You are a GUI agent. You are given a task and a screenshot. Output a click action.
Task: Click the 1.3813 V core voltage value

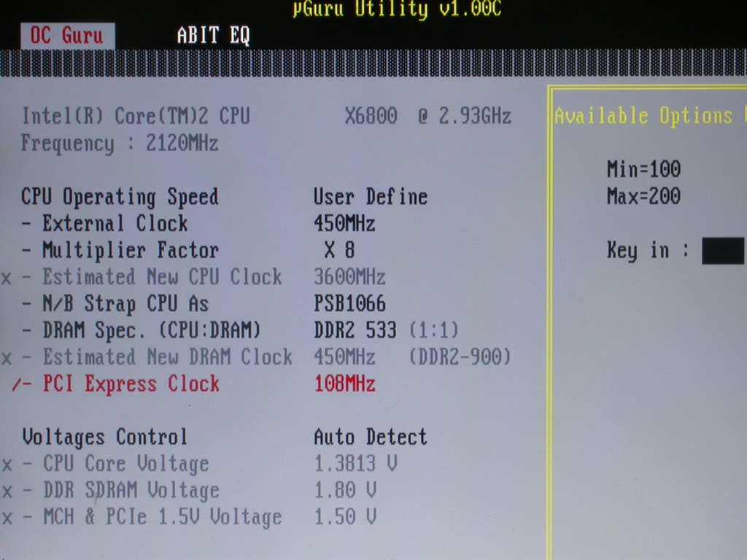click(355, 463)
